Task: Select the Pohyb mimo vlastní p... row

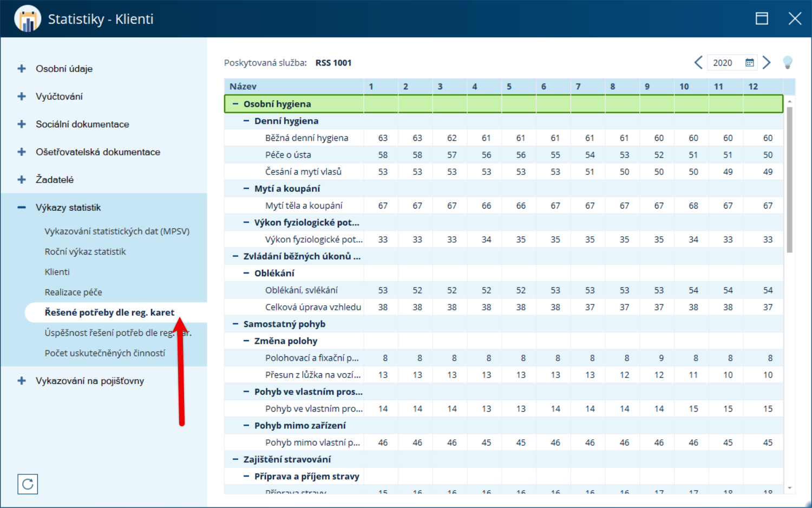Action: [504, 442]
